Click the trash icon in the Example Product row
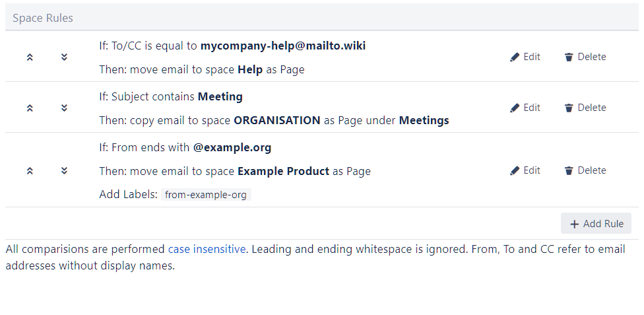 pos(569,171)
